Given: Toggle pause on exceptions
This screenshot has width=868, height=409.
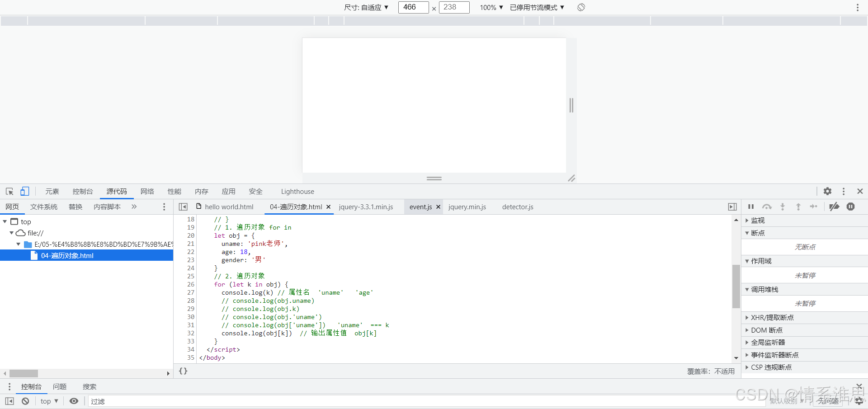Looking at the screenshot, I should [x=851, y=207].
